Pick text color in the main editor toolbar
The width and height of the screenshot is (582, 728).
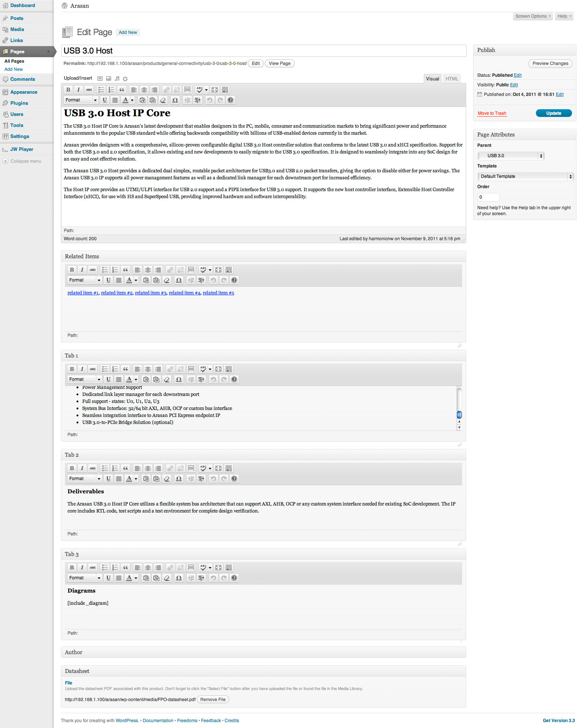126,100
